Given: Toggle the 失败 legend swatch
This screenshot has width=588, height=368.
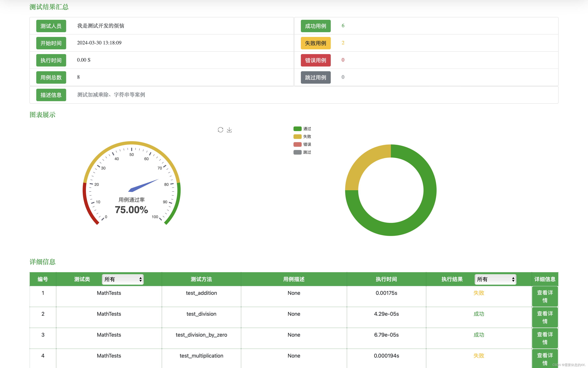Looking at the screenshot, I should pos(297,137).
